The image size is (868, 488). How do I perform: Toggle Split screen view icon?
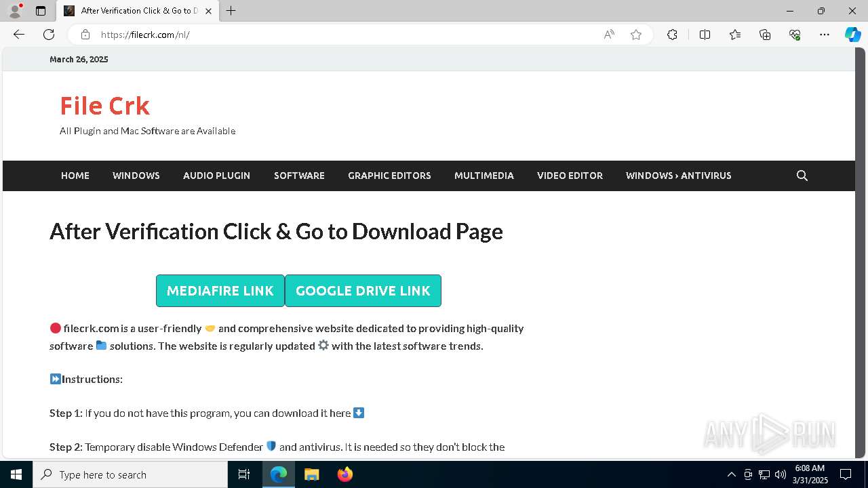[x=705, y=35]
